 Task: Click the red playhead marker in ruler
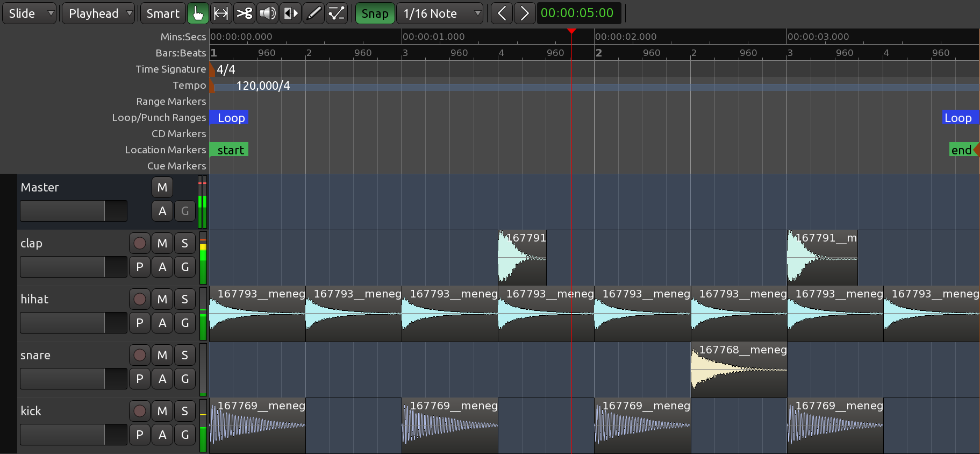pos(571,31)
